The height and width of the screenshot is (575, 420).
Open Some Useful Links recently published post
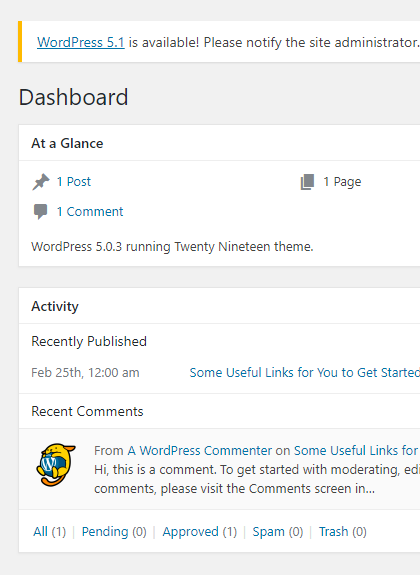click(x=304, y=373)
